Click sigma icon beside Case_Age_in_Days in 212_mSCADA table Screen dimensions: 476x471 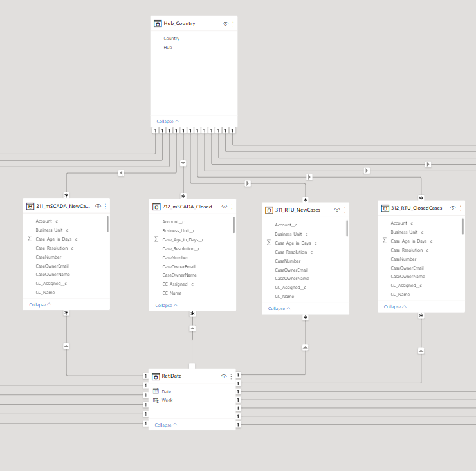click(156, 239)
